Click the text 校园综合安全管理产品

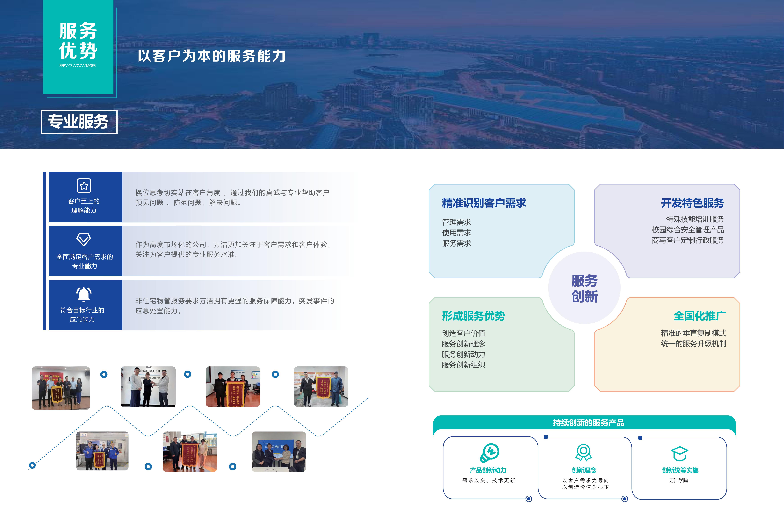(688, 230)
